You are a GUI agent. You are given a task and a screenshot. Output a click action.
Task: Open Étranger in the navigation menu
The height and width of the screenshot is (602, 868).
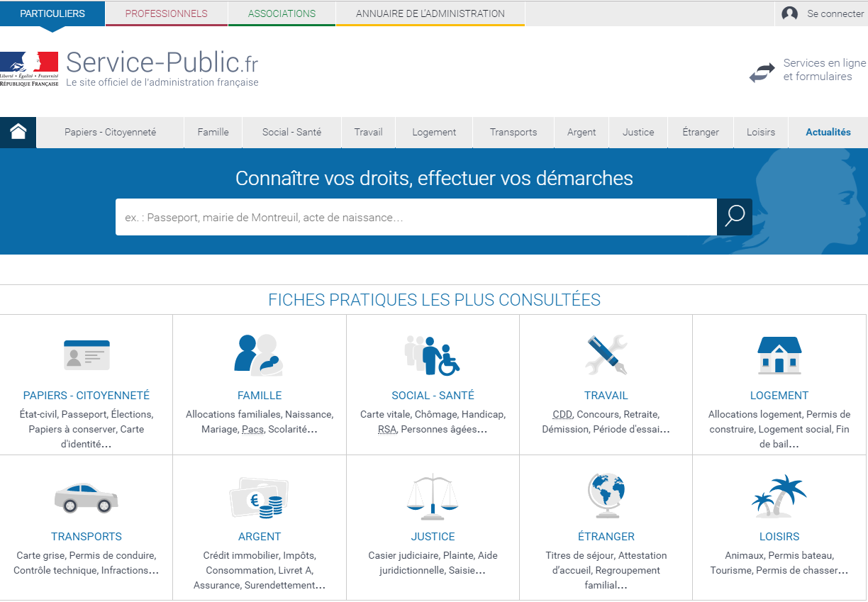[x=701, y=132]
